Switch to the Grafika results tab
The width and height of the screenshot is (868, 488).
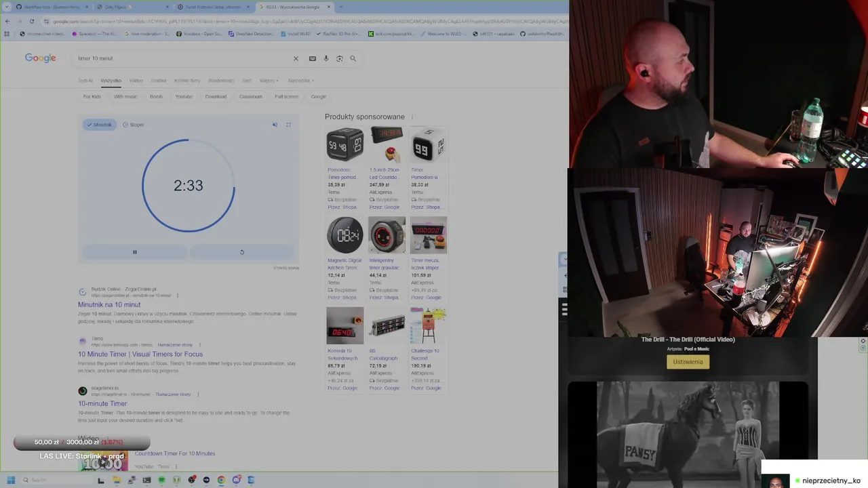click(x=159, y=81)
